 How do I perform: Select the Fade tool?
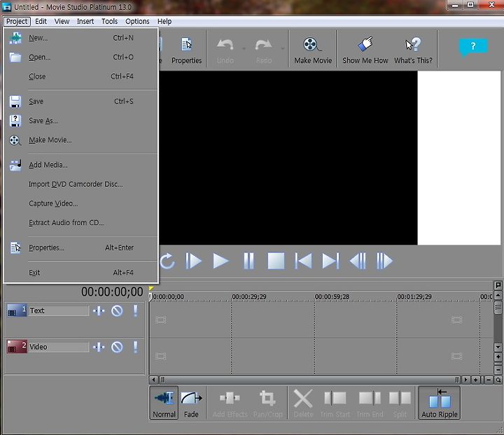191,403
